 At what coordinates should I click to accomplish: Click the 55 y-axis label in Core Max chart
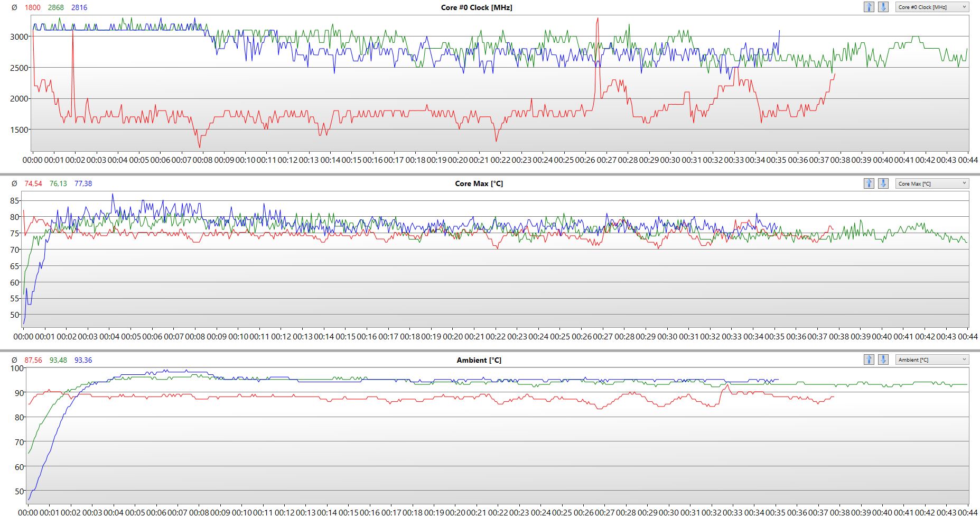pyautogui.click(x=15, y=299)
